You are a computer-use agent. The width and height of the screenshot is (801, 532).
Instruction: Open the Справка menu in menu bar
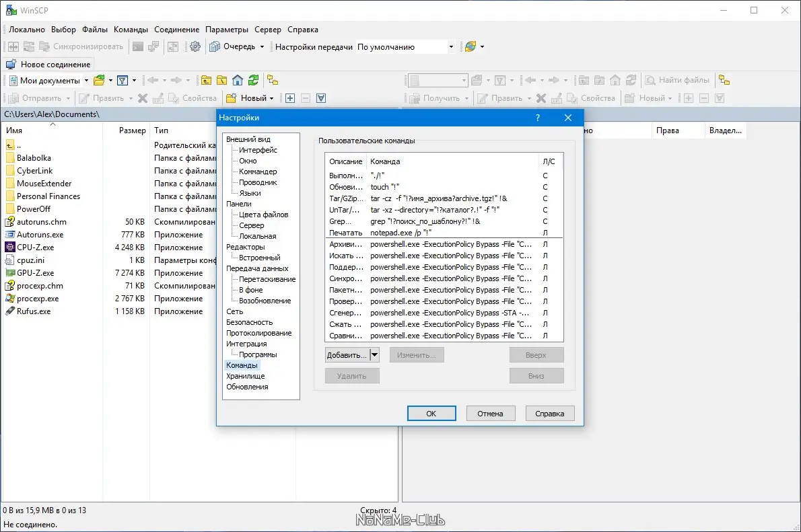click(302, 30)
